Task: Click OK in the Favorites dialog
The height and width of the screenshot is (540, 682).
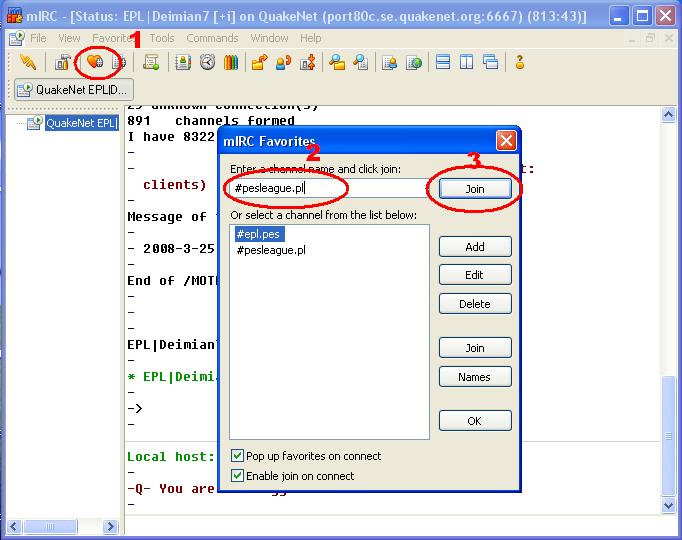Action: [475, 420]
